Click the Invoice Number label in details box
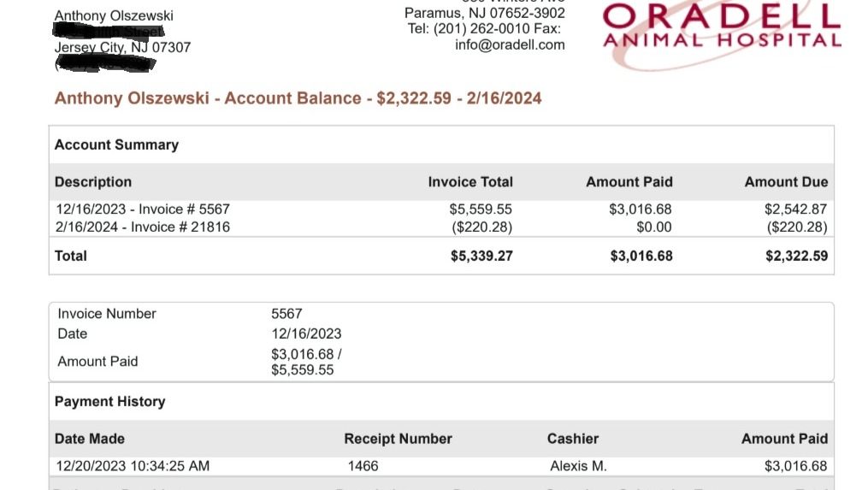The height and width of the screenshot is (490, 868). [x=107, y=314]
